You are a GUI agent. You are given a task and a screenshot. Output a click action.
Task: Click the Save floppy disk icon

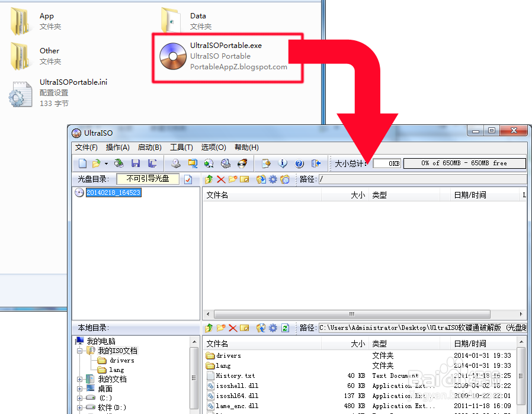(136, 163)
